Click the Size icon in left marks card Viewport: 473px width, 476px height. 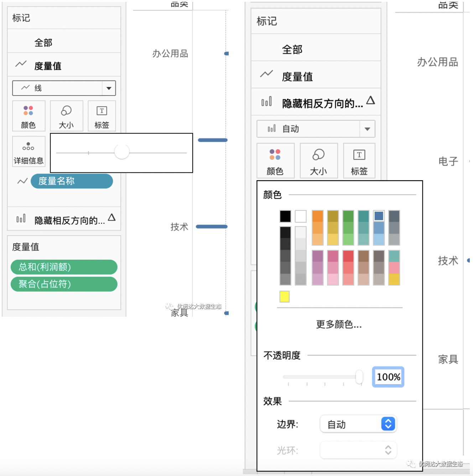[66, 116]
